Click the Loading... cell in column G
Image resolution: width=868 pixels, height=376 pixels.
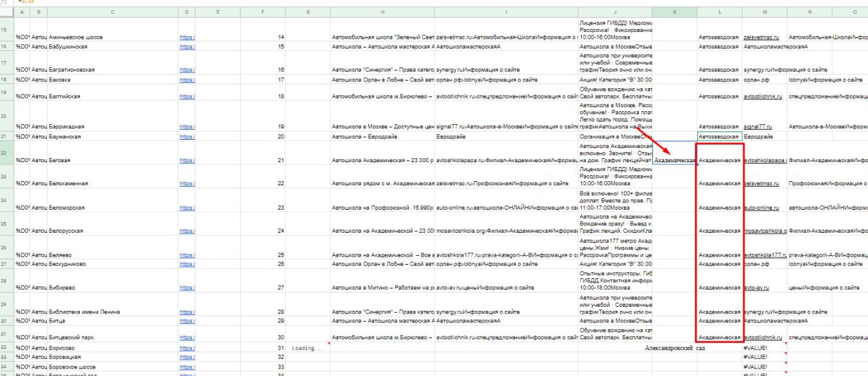click(x=308, y=347)
